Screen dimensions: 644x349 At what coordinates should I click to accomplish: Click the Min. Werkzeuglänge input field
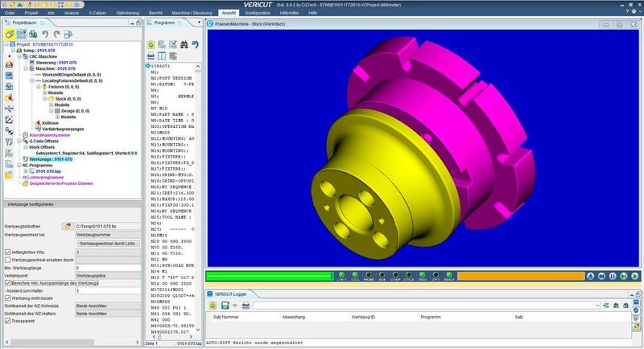pos(108,268)
